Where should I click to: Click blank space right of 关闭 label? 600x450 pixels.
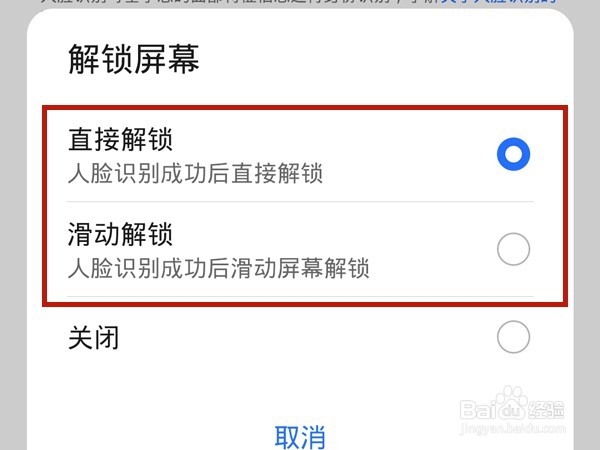[306, 337]
